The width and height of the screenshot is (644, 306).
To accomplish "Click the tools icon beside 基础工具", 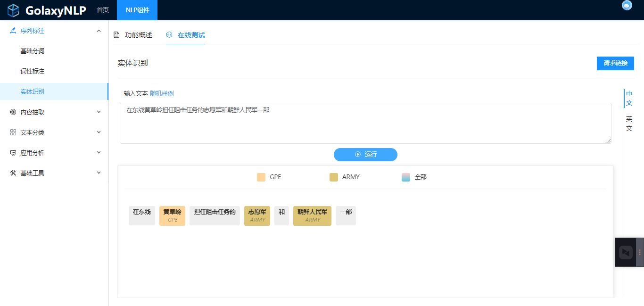I will coord(13,173).
